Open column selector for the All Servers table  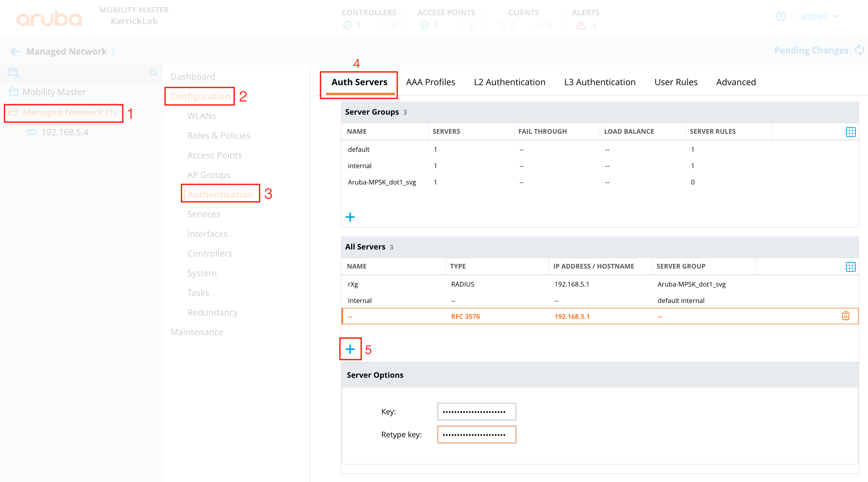(x=851, y=267)
